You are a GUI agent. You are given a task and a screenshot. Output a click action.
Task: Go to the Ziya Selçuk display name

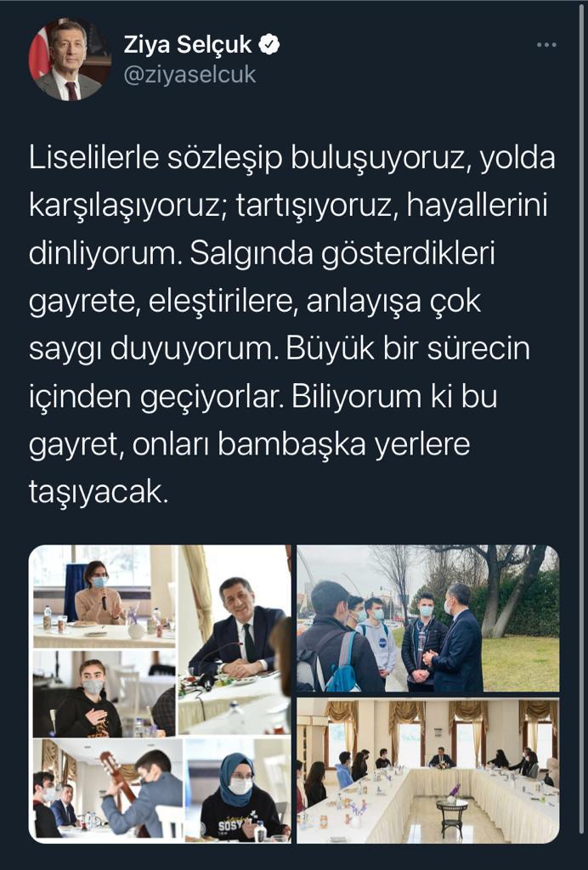tap(188, 44)
